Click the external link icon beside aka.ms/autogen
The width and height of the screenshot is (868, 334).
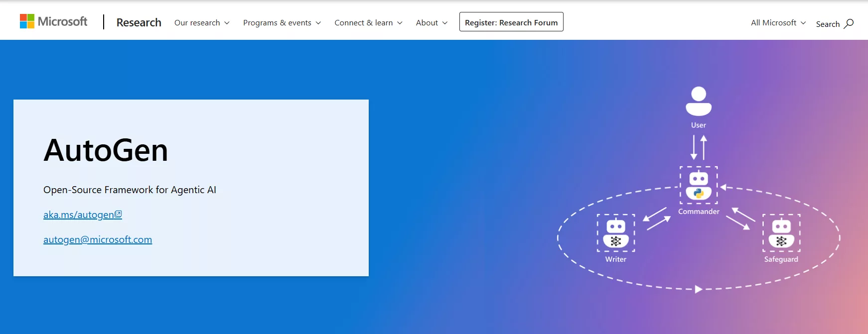[119, 215]
